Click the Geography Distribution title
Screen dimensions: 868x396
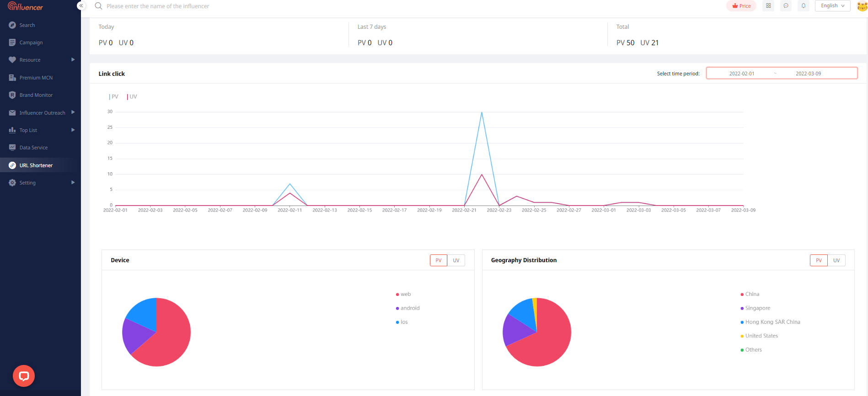pyautogui.click(x=524, y=260)
